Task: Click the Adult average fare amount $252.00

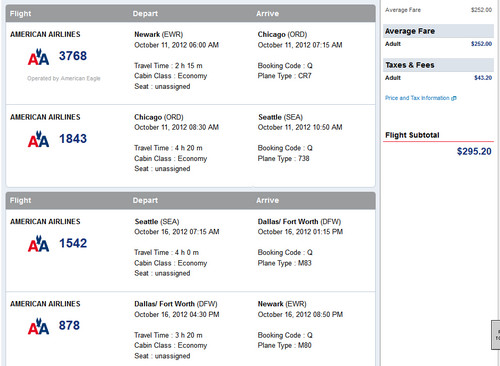Action: click(x=481, y=44)
